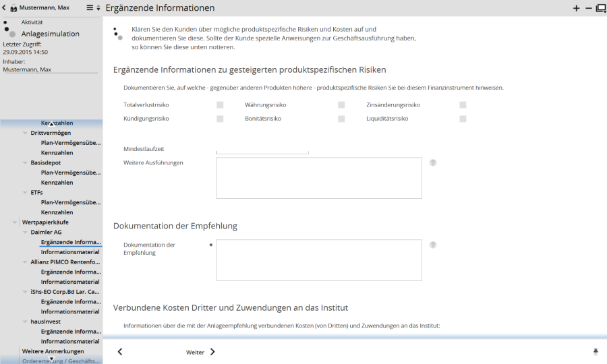Open Weitere Anmerkungen in the navigation tree
The width and height of the screenshot is (607, 364).
[x=53, y=351]
